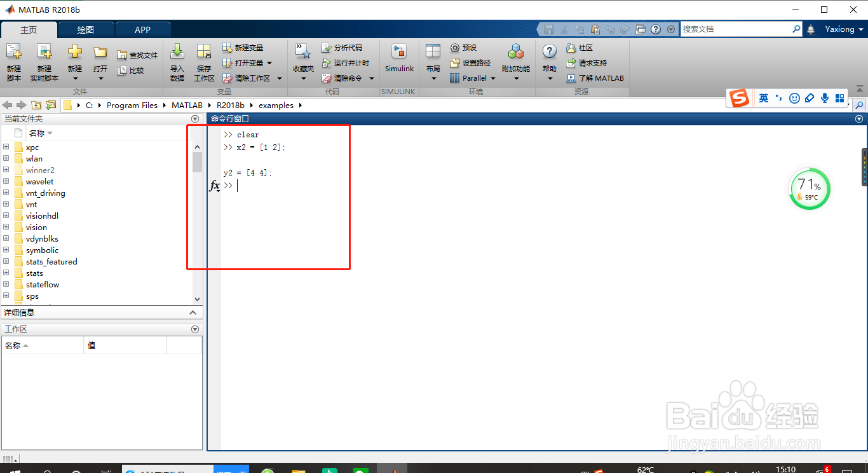Viewport: 868px width, 473px height.
Task: Click the folder search magnifier icon
Action: tap(860, 105)
